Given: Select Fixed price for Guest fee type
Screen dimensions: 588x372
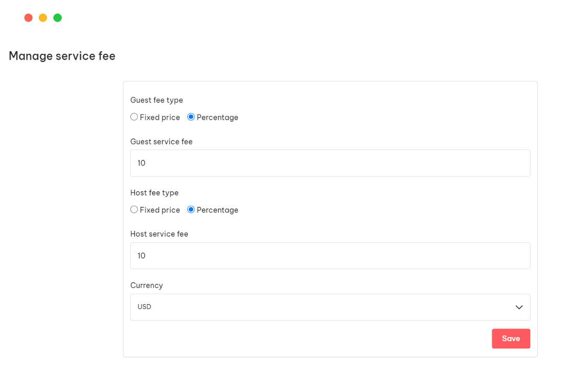Looking at the screenshot, I should click(134, 117).
